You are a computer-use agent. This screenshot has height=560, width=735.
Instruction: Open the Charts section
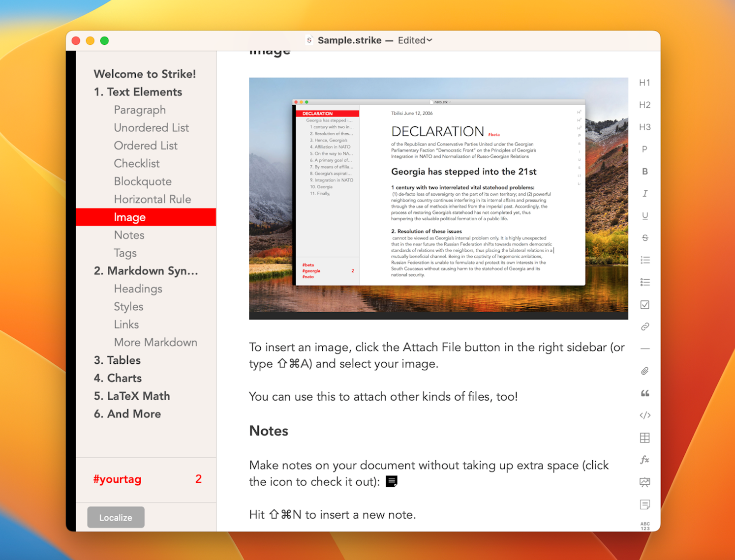117,378
